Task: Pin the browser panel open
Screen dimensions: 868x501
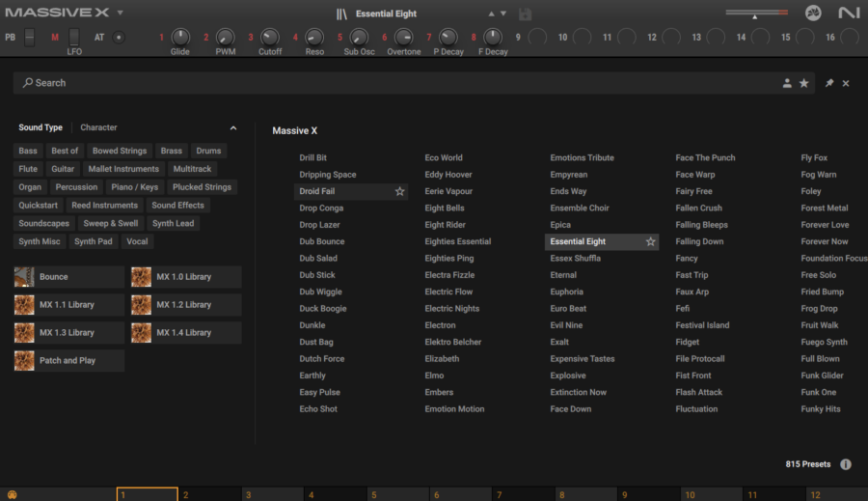Action: [828, 84]
